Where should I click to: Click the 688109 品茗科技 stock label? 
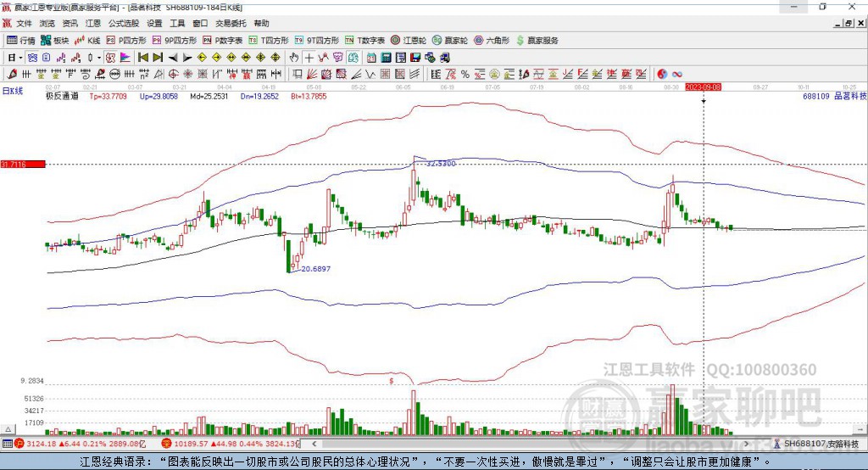tap(835, 96)
